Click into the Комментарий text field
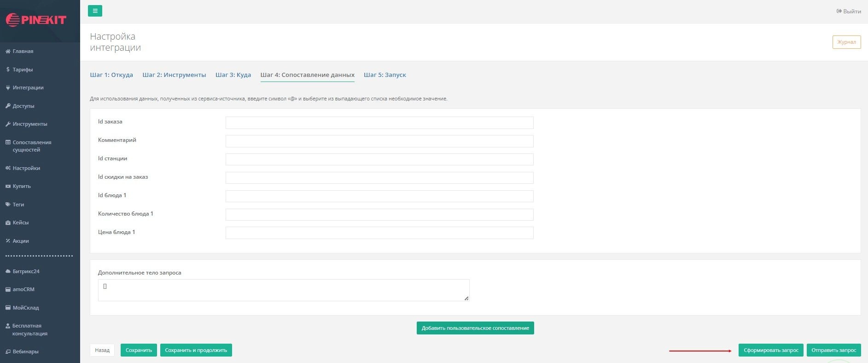868x363 pixels. coord(379,141)
